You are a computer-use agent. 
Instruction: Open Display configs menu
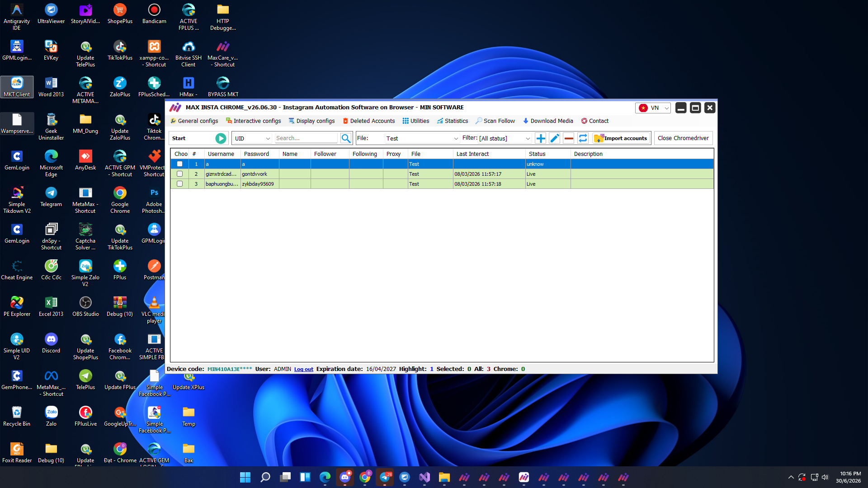(311, 121)
